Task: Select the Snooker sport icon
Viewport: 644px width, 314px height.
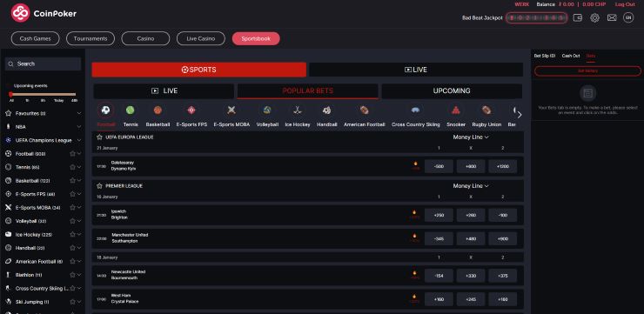Action: (x=455, y=110)
